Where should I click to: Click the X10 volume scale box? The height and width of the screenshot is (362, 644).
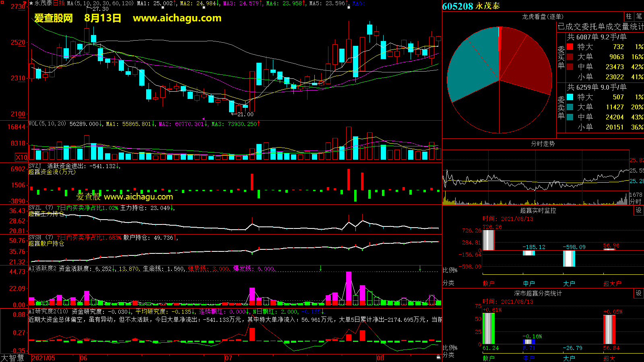[21, 157]
